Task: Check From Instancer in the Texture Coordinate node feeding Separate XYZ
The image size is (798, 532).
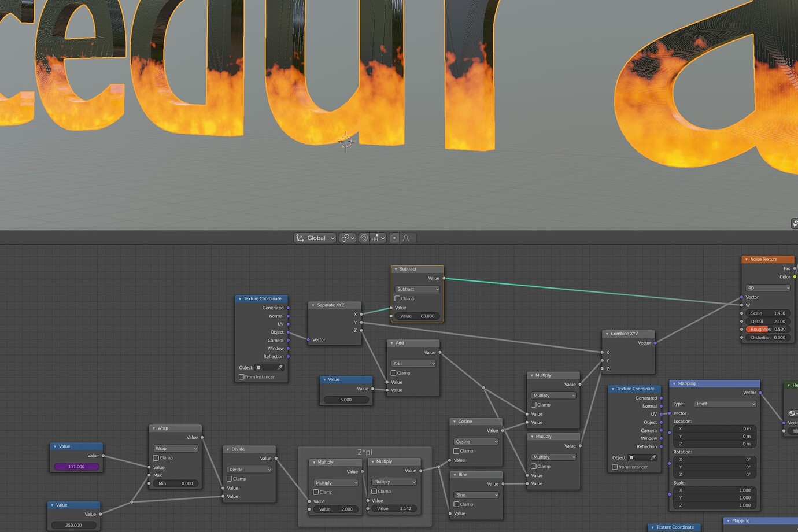Action: click(241, 377)
